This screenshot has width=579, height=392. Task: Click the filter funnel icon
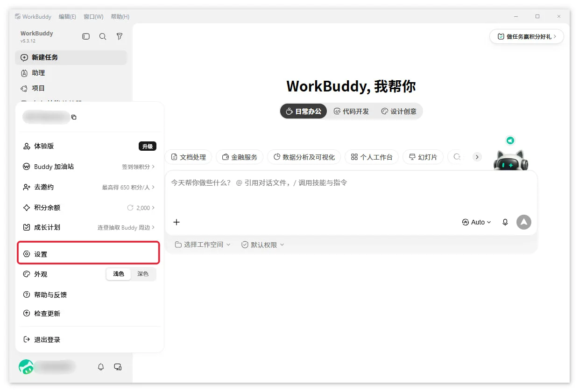point(120,36)
